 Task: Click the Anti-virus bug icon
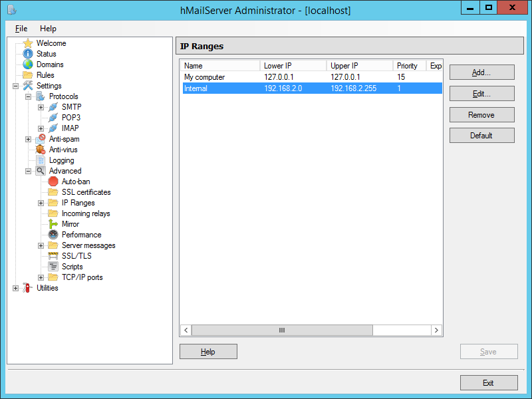click(x=41, y=150)
